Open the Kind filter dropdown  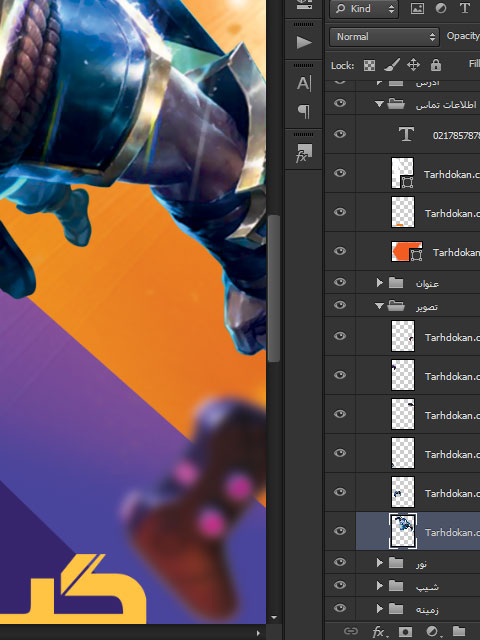click(x=364, y=9)
